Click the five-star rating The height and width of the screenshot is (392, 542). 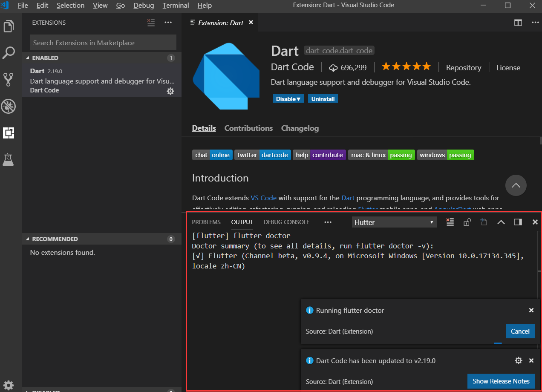click(x=406, y=66)
